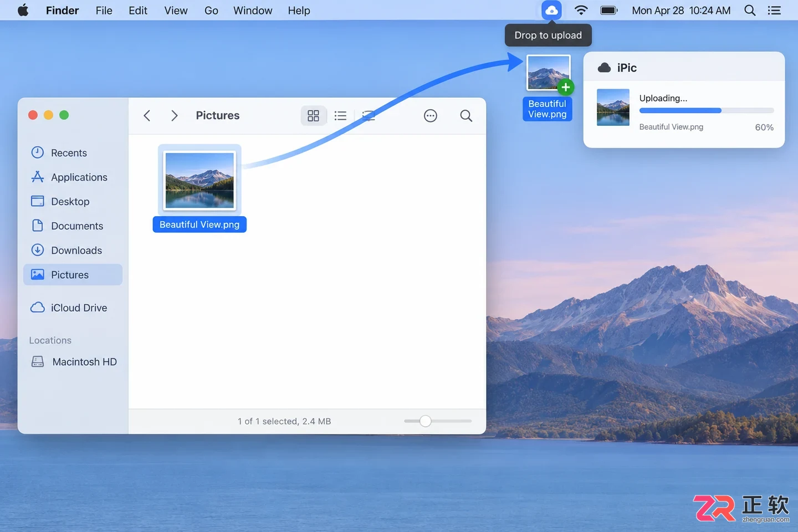This screenshot has height=532, width=798.
Task: Open the Apple menu
Action: click(x=23, y=10)
